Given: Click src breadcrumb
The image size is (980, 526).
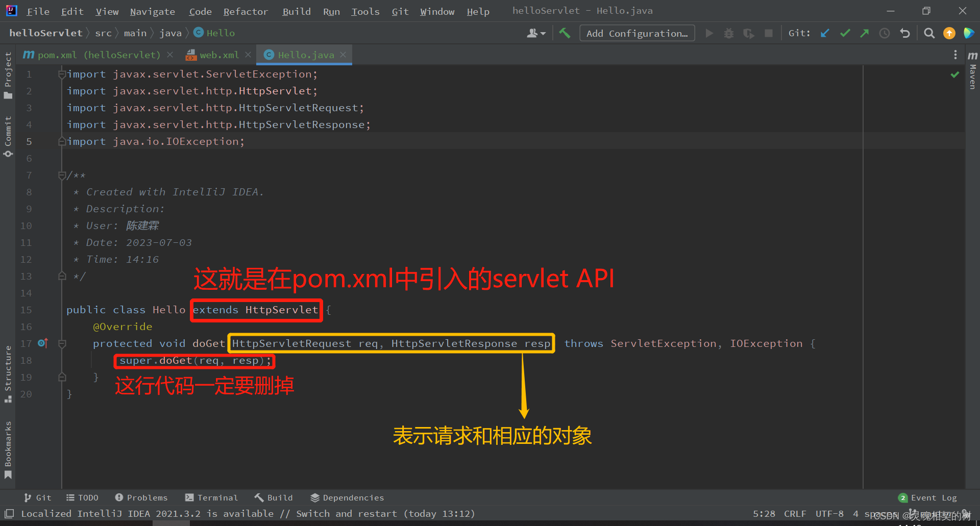Looking at the screenshot, I should pyautogui.click(x=103, y=33).
